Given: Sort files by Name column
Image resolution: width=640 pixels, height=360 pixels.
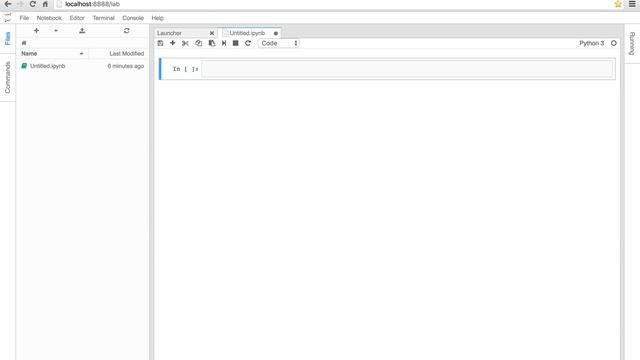Looking at the screenshot, I should pos(53,53).
